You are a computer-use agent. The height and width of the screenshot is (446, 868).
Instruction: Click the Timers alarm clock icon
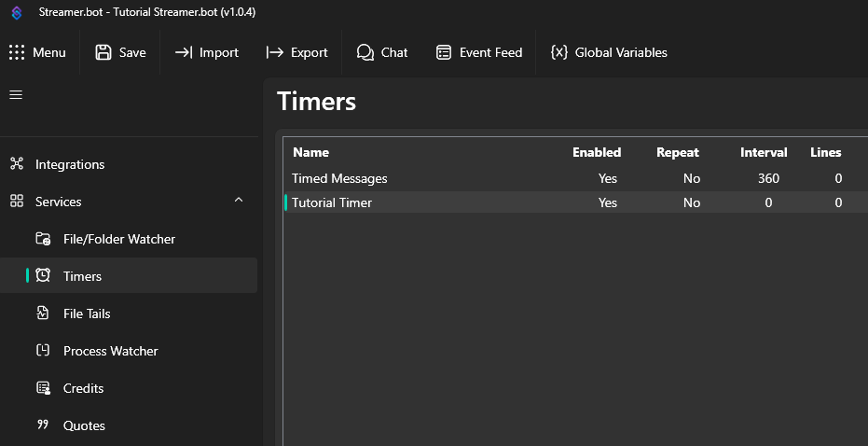pos(43,275)
